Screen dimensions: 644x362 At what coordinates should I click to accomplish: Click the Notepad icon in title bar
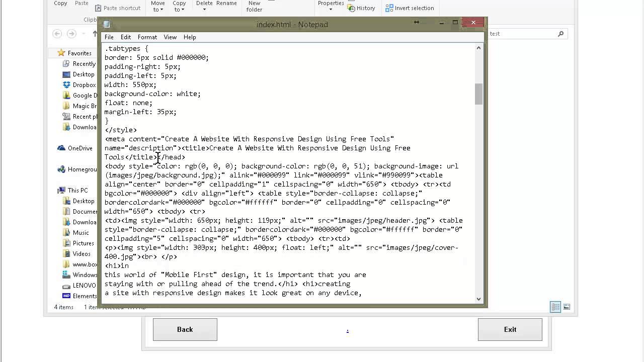tap(107, 24)
